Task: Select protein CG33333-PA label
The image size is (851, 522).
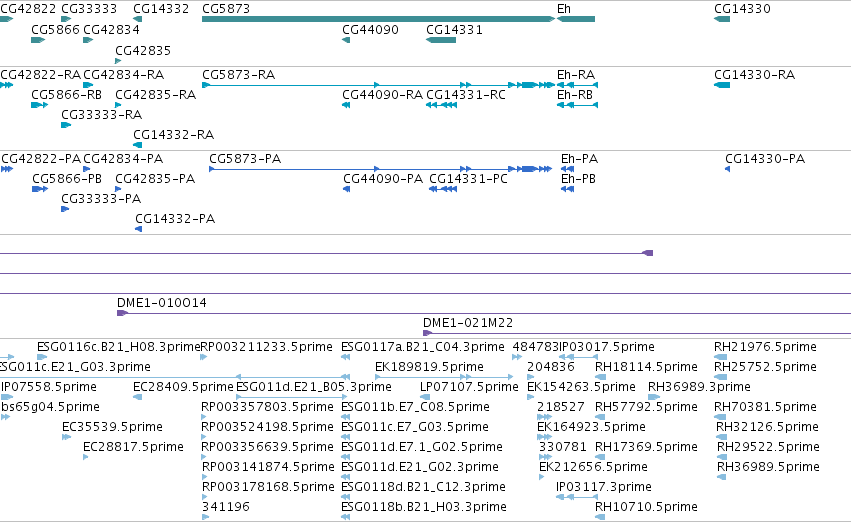Action: [101, 199]
